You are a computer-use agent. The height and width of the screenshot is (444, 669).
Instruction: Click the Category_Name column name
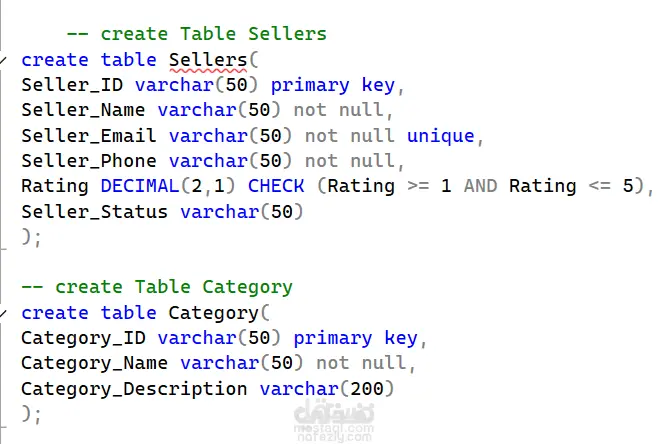pyautogui.click(x=95, y=363)
